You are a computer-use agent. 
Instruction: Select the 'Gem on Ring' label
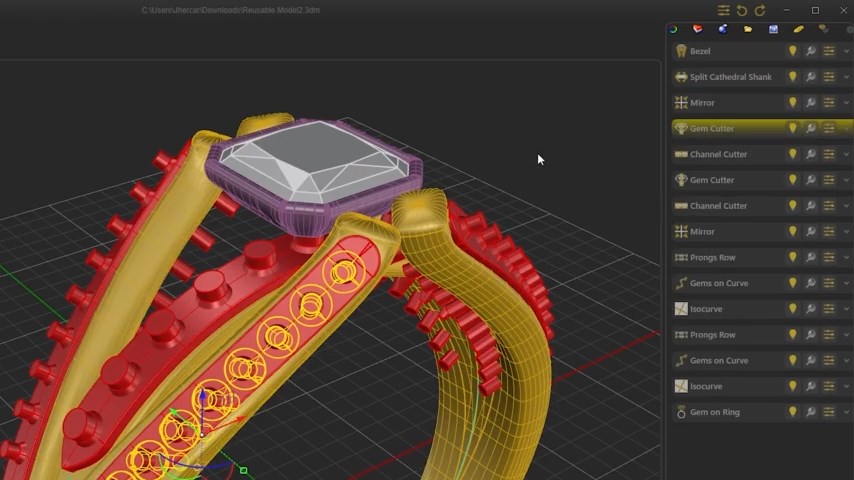pyautogui.click(x=715, y=412)
